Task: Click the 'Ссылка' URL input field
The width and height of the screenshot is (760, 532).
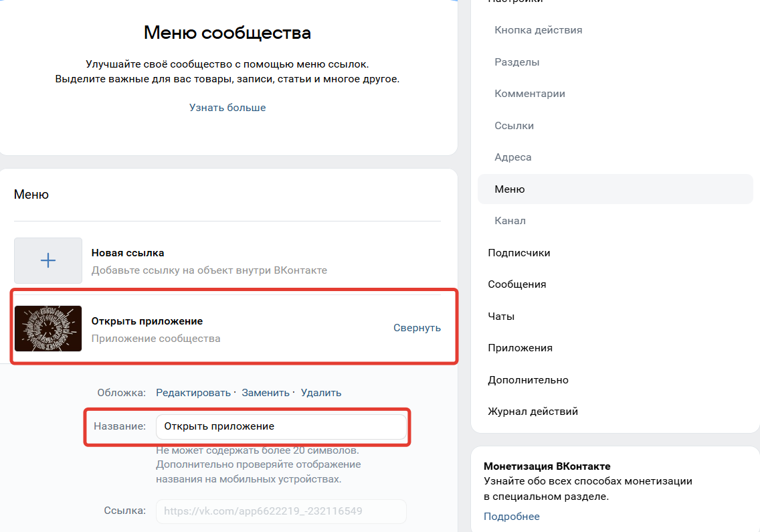Action: 281,511
